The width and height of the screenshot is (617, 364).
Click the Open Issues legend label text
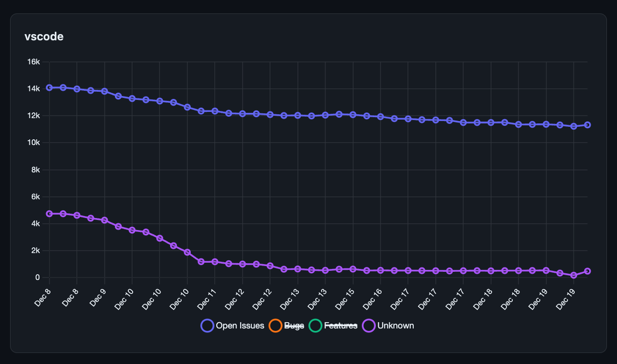pos(241,326)
